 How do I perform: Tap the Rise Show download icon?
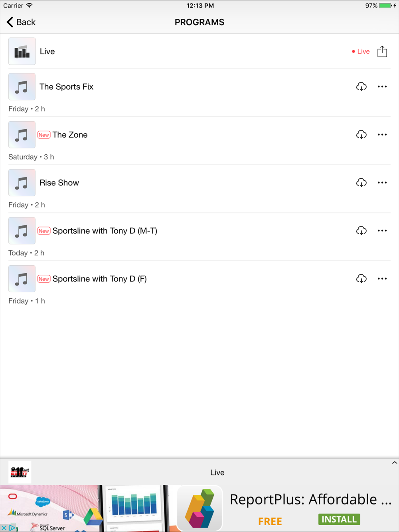[361, 183]
